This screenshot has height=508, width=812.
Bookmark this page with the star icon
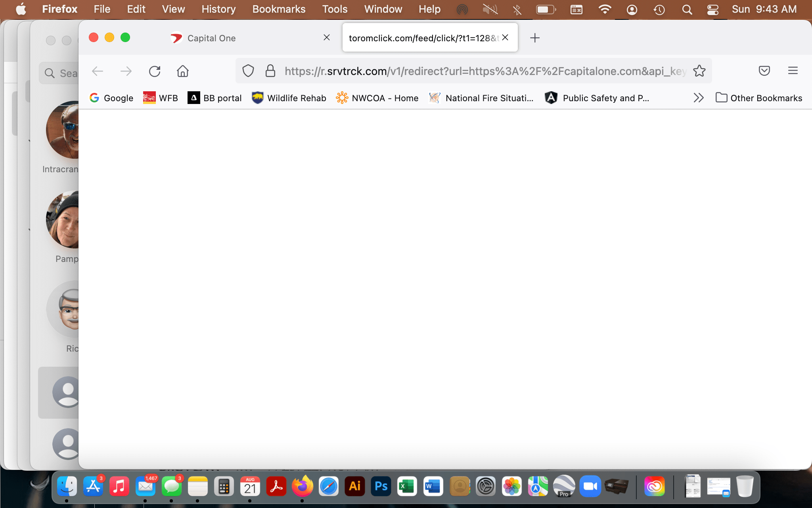click(699, 71)
